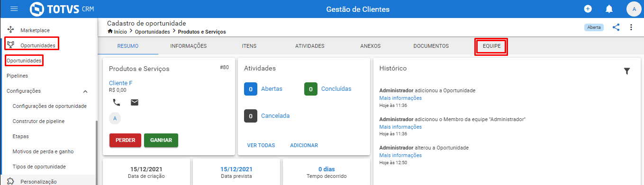Click the Aberta status badge
Viewport: 644px width, 185px height.
(594, 27)
